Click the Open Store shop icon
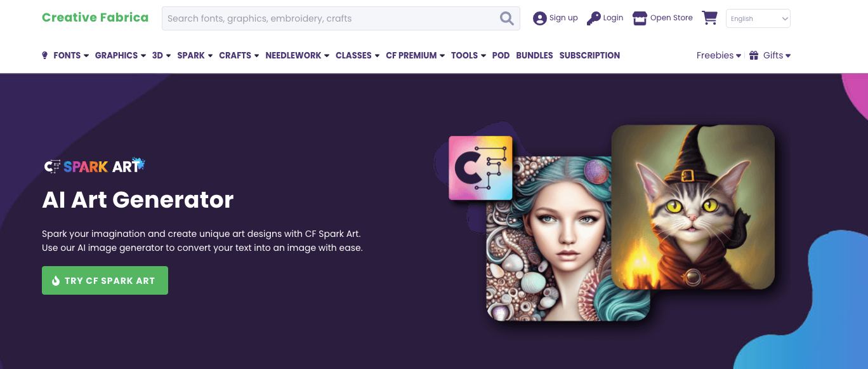The image size is (868, 369). [640, 18]
